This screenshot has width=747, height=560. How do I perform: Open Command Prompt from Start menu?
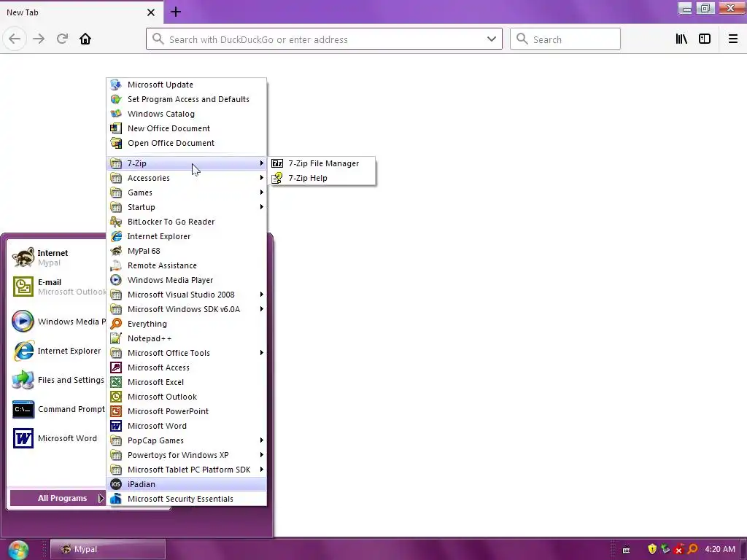point(57,409)
